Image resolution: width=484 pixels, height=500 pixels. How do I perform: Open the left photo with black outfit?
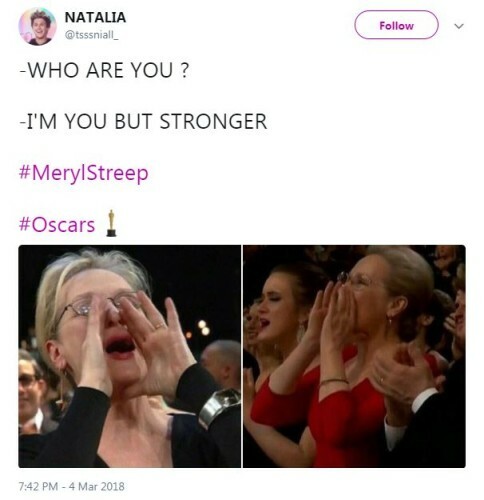130,356
